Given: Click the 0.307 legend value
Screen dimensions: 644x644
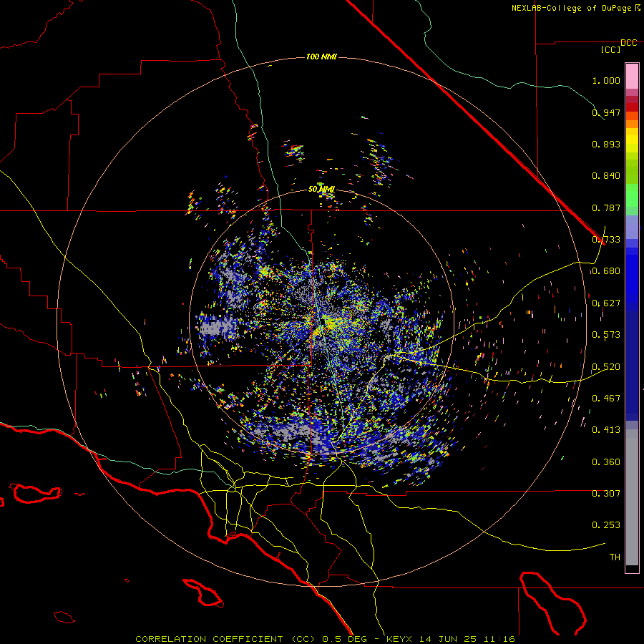Looking at the screenshot, I should click(606, 494).
